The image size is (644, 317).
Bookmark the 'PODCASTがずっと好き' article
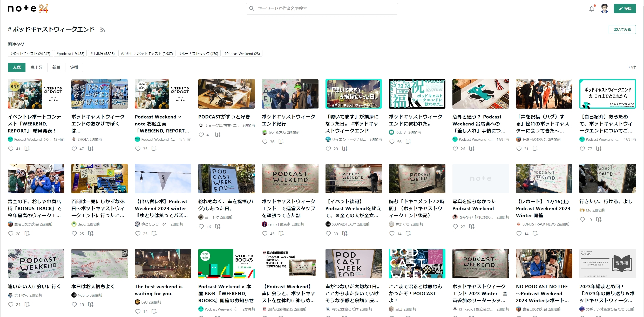click(218, 135)
